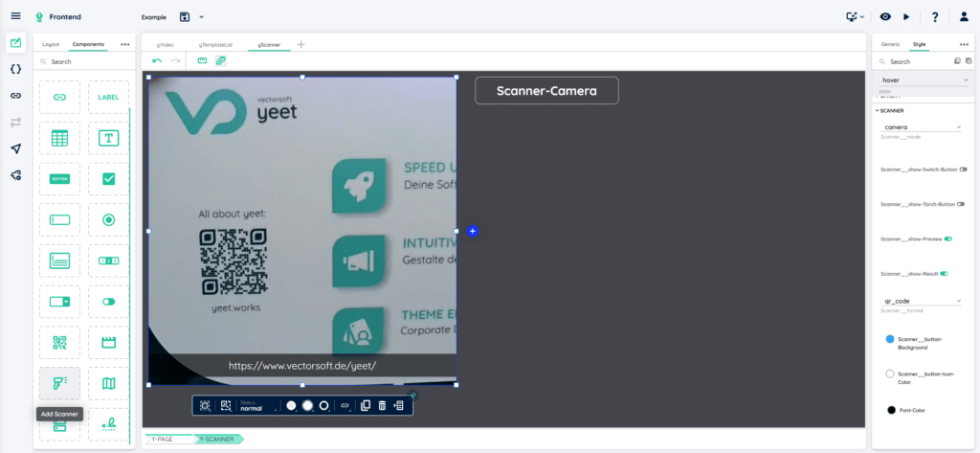
Task: Click the components Search field
Action: click(x=84, y=62)
